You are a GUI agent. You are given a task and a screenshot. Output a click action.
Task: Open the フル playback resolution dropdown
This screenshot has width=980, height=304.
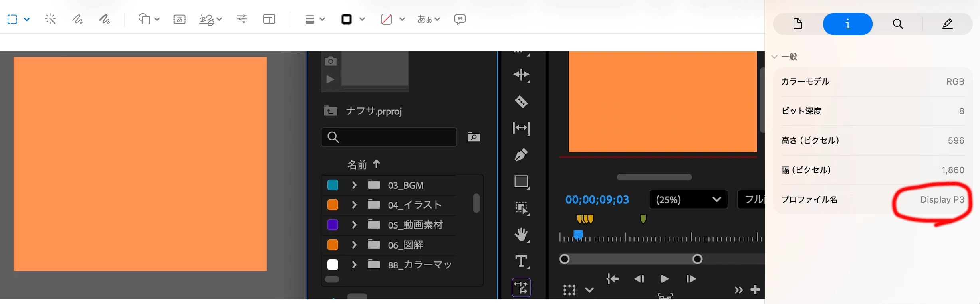[751, 199]
